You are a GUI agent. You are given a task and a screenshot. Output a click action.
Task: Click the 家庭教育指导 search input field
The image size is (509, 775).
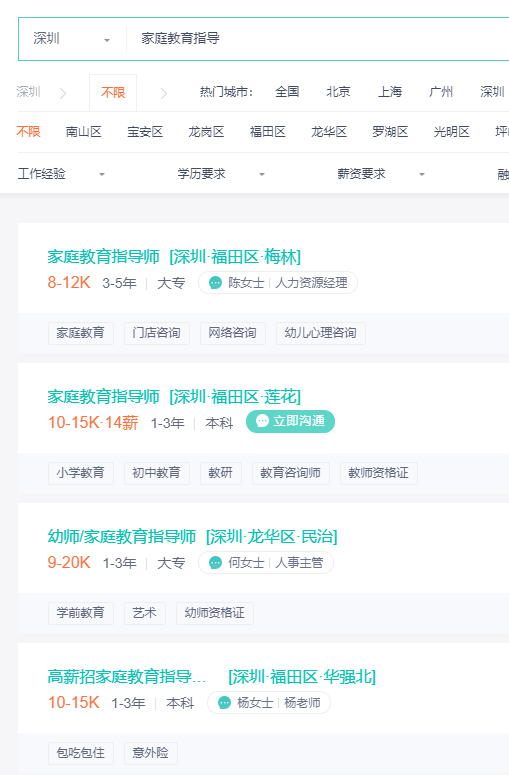pos(316,39)
